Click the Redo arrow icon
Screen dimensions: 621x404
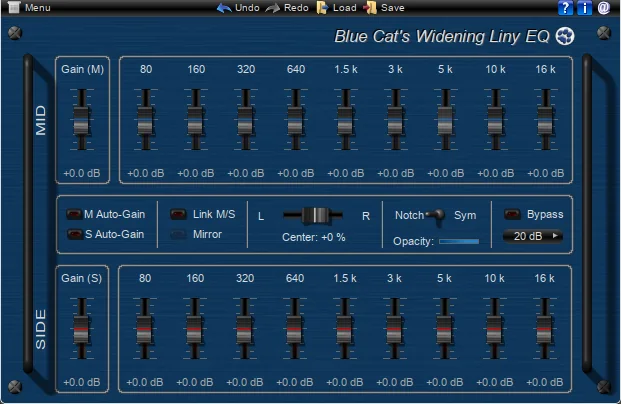(272, 8)
